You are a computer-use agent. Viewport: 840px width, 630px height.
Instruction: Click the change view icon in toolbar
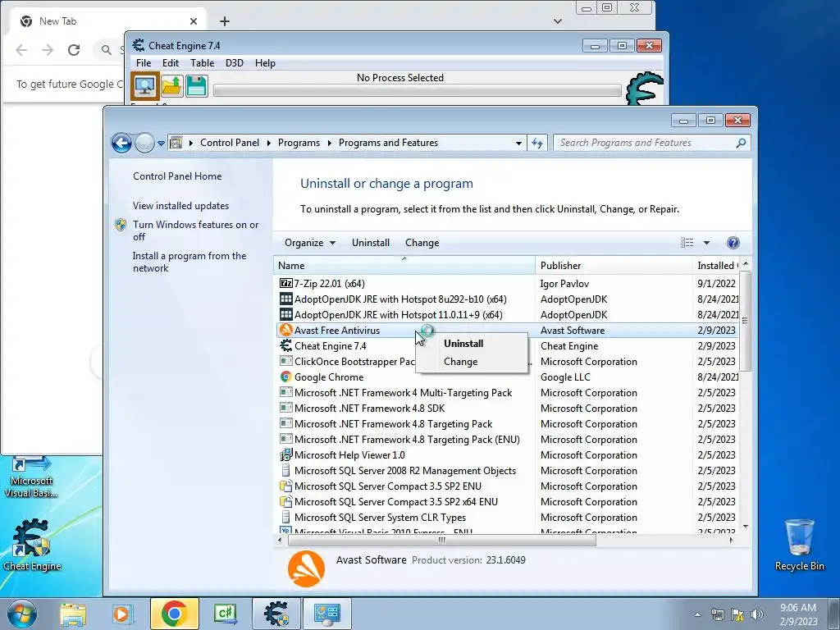(x=687, y=243)
